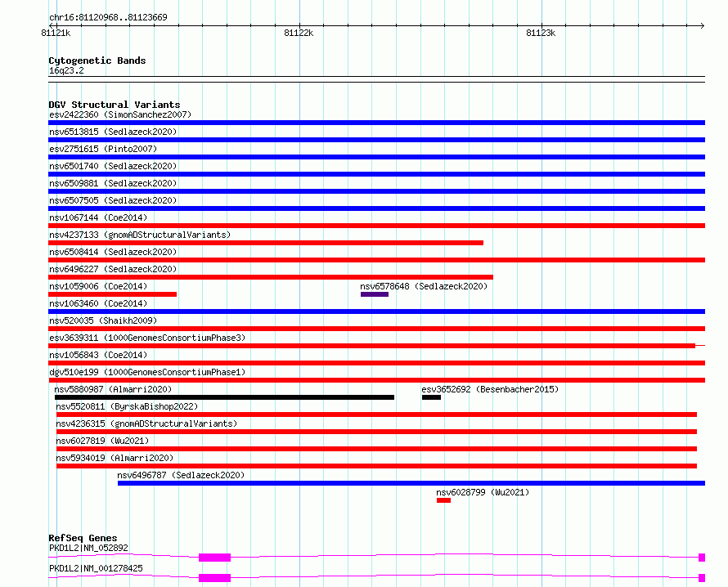Click nsv5880987 (Almarri2020) label
This screenshot has height=587, width=728.
pos(113,389)
